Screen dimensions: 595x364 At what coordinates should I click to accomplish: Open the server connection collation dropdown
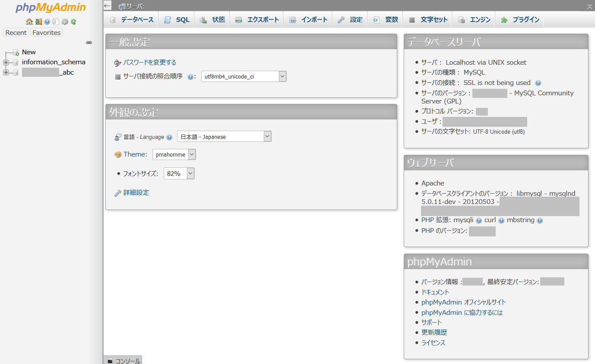click(x=244, y=76)
